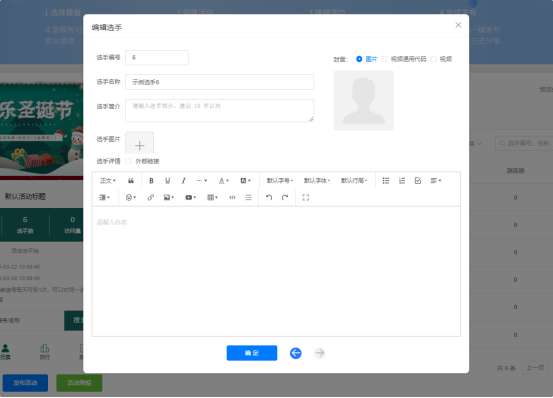Select the 视频通用代码 cover type radio
Viewport: 553px width, 398px height.
pyautogui.click(x=384, y=59)
